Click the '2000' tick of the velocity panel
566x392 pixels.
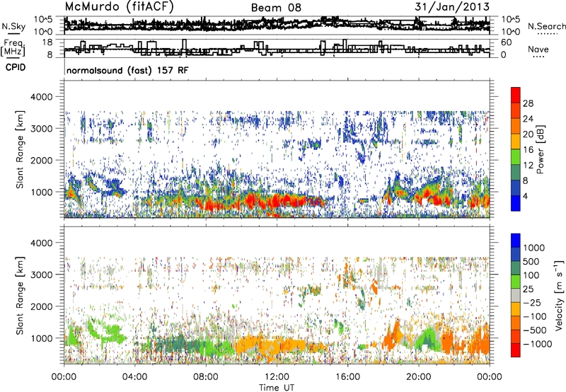pyautogui.click(x=41, y=306)
